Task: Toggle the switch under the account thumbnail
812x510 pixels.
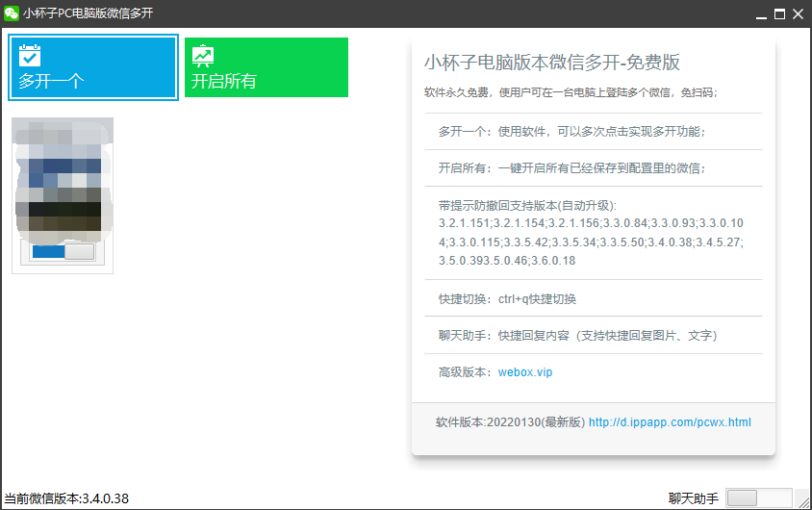Action: [63, 252]
